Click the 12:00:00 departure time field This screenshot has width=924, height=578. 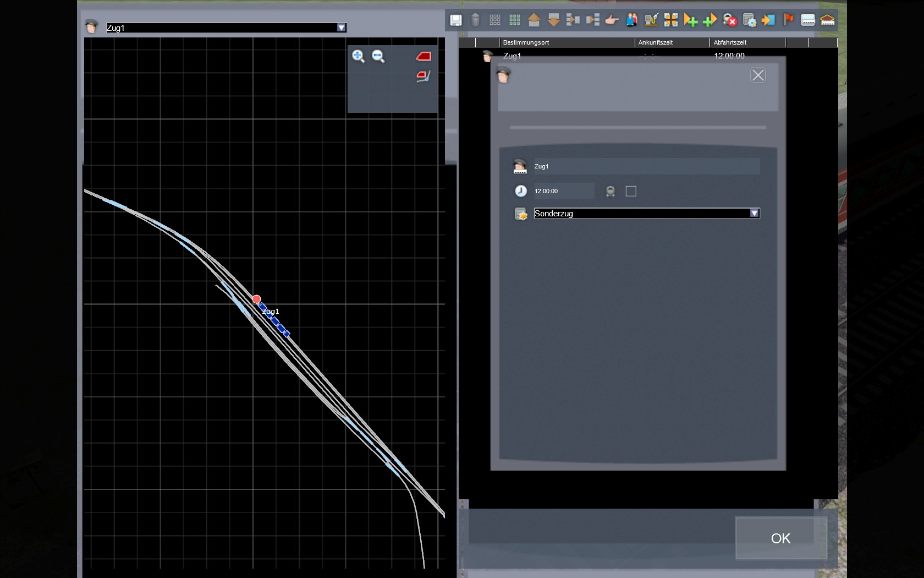tap(564, 191)
